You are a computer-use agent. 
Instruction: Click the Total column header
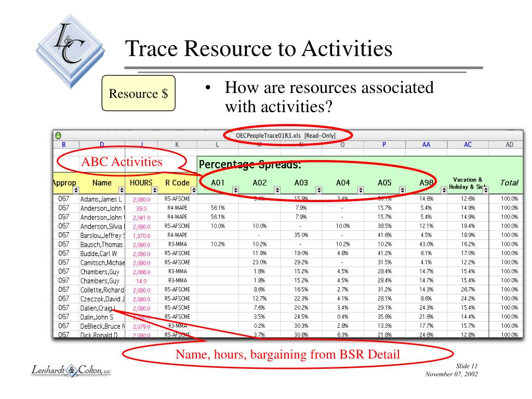click(509, 182)
